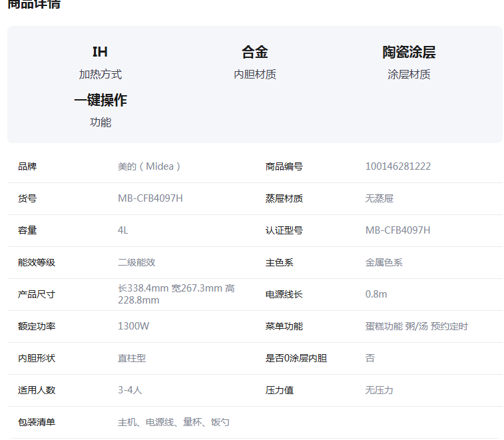The image size is (504, 440).
Task: Click the 容量 row label
Action: [27, 230]
